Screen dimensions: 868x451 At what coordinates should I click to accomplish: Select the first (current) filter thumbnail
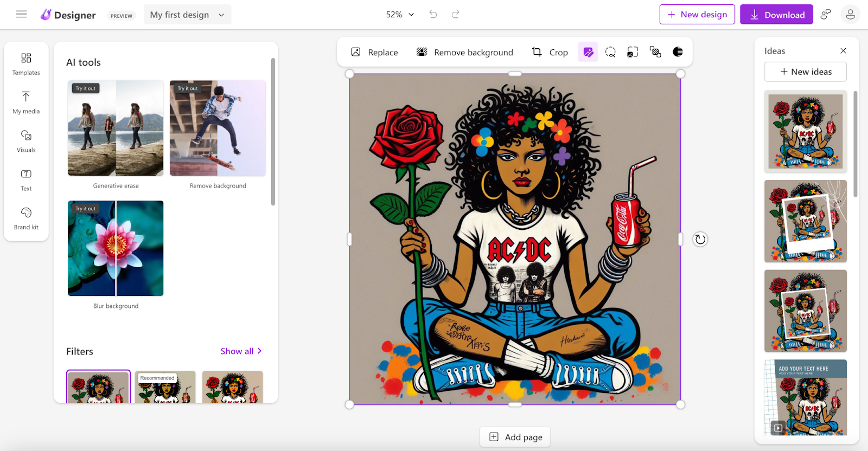(x=98, y=387)
